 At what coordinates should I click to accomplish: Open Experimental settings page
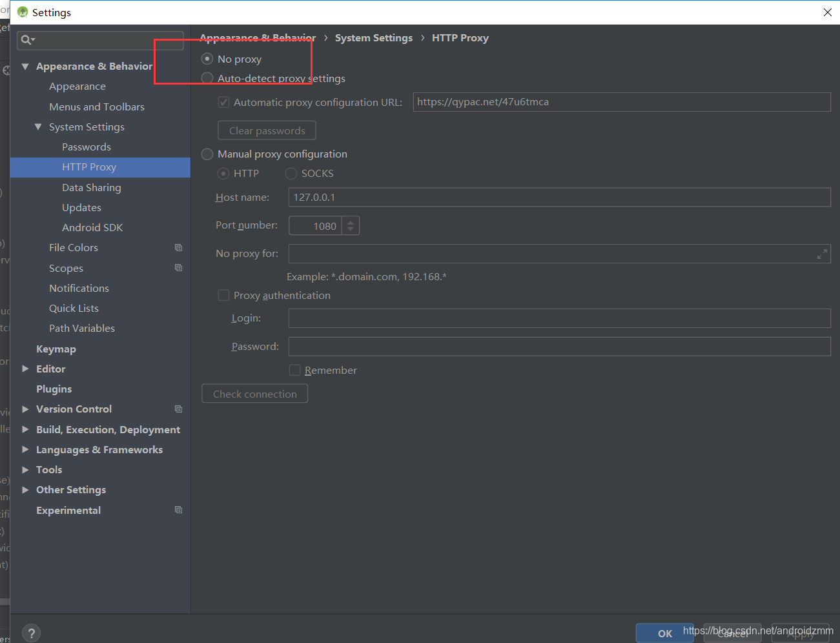(x=68, y=511)
